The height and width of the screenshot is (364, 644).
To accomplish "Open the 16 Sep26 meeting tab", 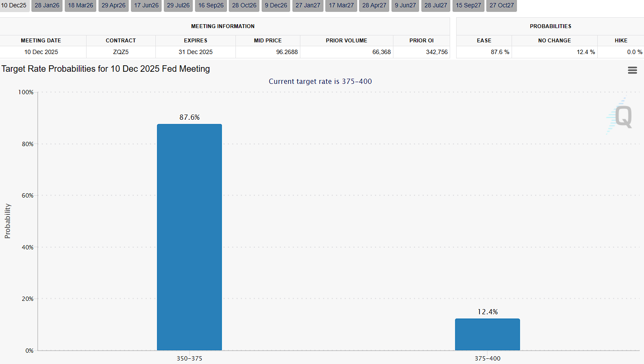I will (x=211, y=6).
